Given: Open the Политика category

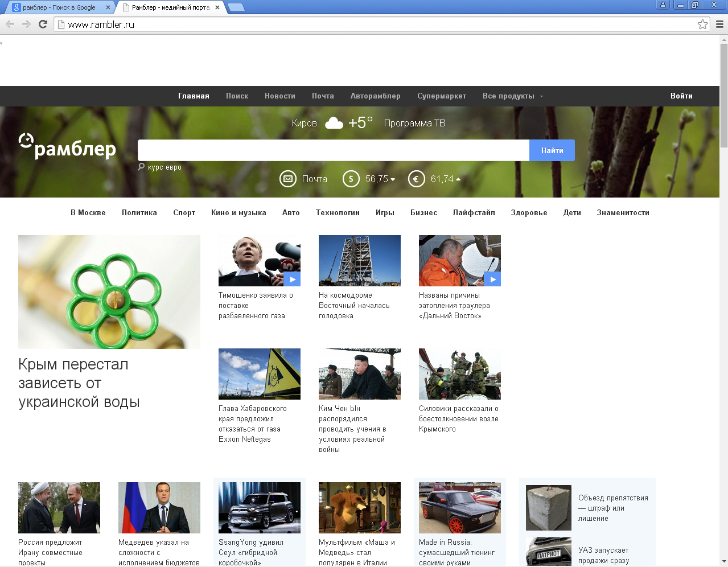Looking at the screenshot, I should click(139, 212).
